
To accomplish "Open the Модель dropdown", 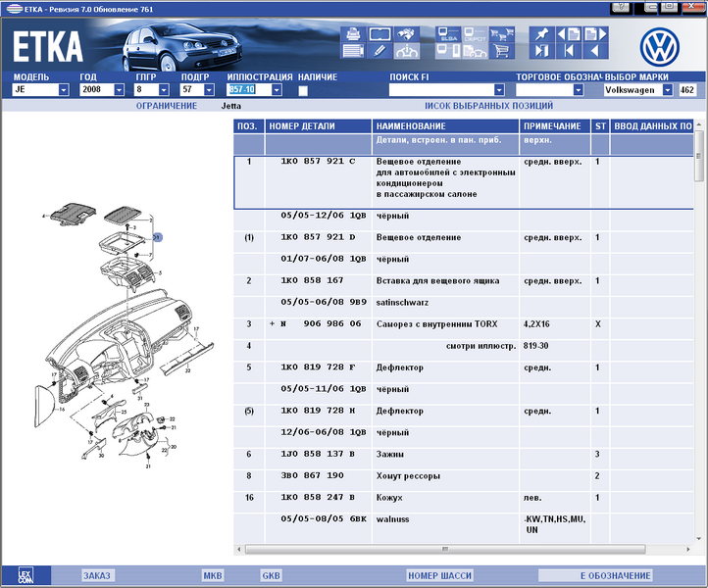I will 64,90.
